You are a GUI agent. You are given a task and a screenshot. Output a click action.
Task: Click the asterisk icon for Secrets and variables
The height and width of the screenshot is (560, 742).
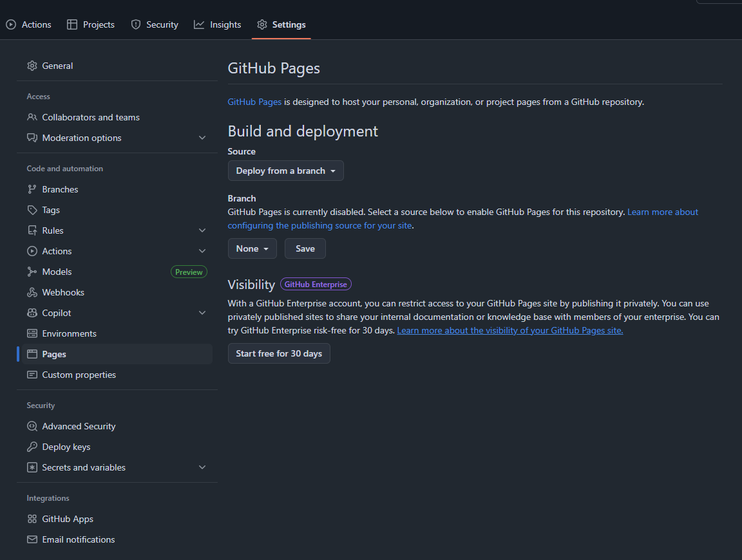tap(32, 467)
